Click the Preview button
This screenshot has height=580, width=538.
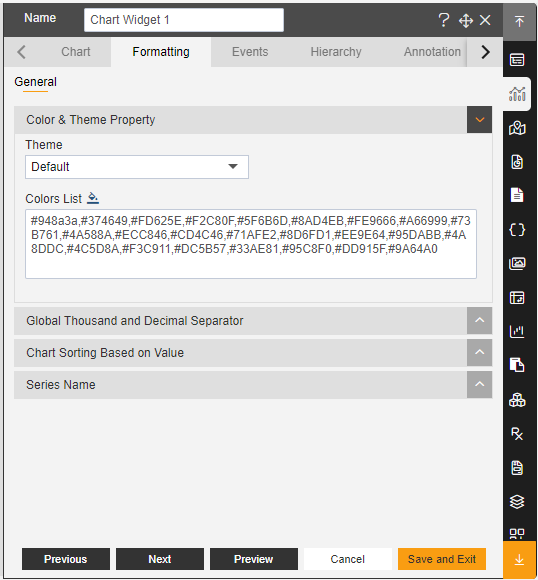click(254, 559)
